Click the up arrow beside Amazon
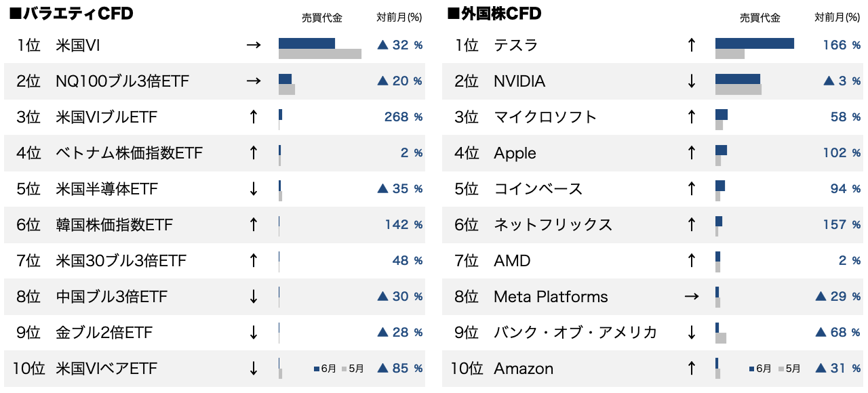This screenshot has height=393, width=868. 692,368
